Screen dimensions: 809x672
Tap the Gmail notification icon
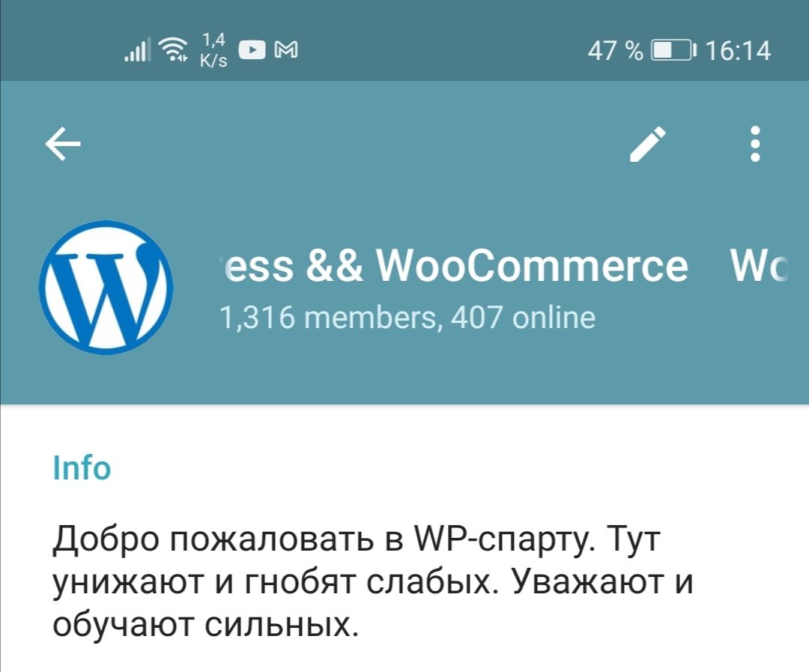[286, 50]
